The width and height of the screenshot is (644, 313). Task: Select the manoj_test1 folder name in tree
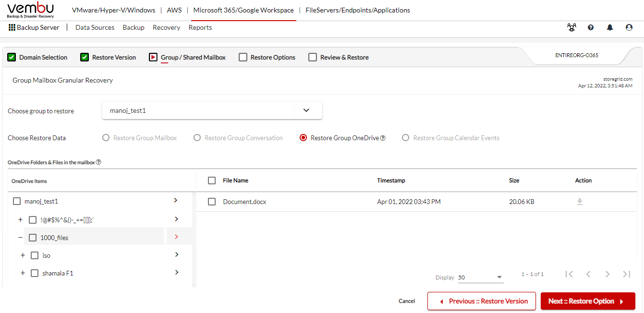pyautogui.click(x=41, y=202)
